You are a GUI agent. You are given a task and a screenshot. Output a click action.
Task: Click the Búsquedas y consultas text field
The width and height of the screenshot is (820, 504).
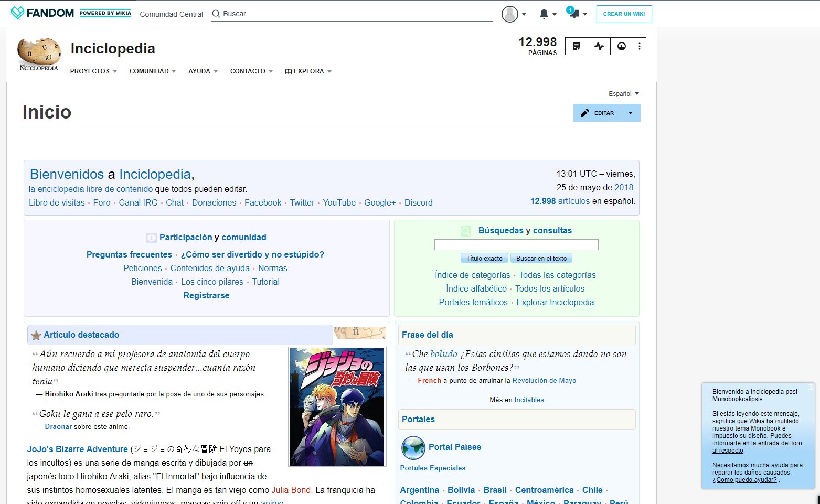[x=516, y=244]
